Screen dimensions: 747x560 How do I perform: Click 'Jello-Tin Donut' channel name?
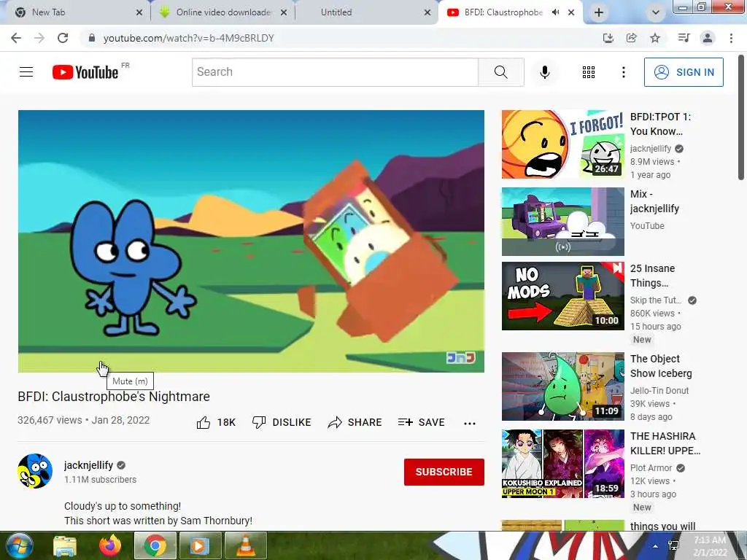(x=659, y=391)
